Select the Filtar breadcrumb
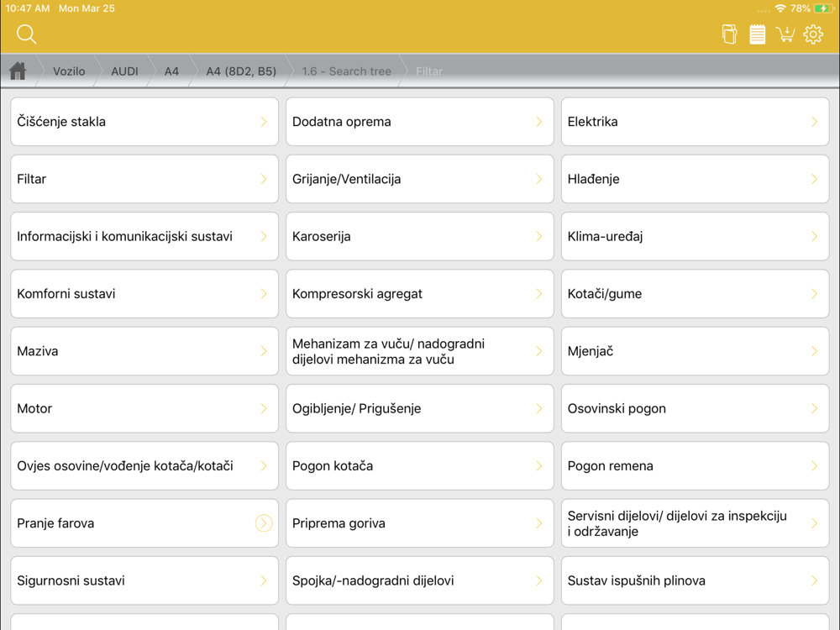 pyautogui.click(x=429, y=71)
